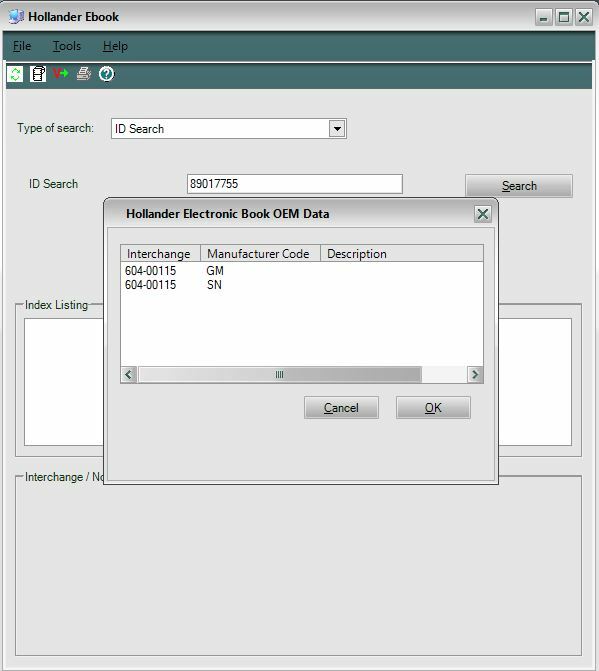Open the notes list toolbar icon
599x671 pixels.
coord(38,74)
